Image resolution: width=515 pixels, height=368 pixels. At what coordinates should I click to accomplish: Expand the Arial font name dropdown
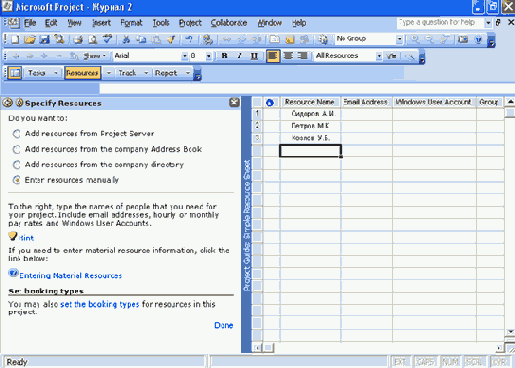coord(185,56)
